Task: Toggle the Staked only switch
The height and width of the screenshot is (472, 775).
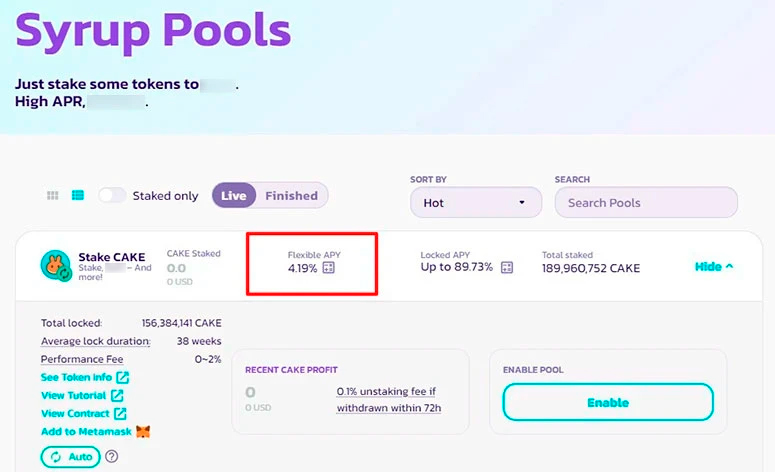Action: point(112,196)
